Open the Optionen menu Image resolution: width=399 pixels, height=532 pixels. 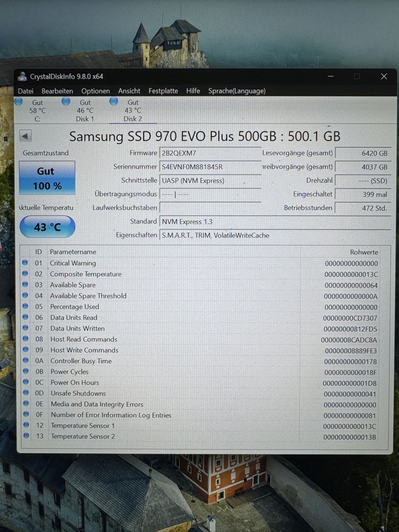pyautogui.click(x=95, y=91)
